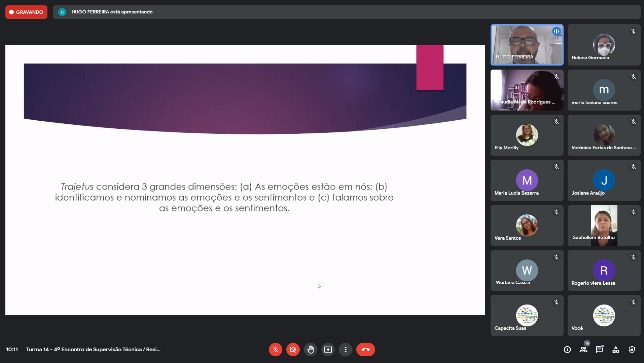Open host controls shield lock icon
644x363 pixels.
632,350
